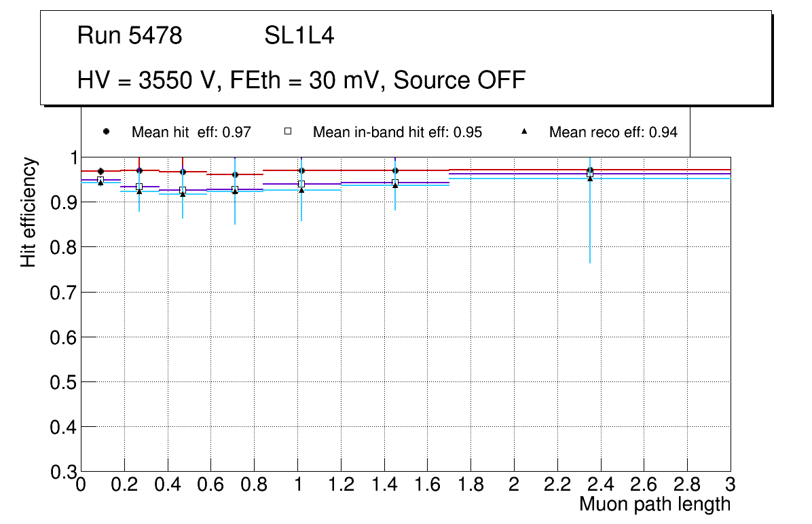Click the filled circle data marker near path length 0.71
The height and width of the screenshot is (524, 812).
[235, 174]
